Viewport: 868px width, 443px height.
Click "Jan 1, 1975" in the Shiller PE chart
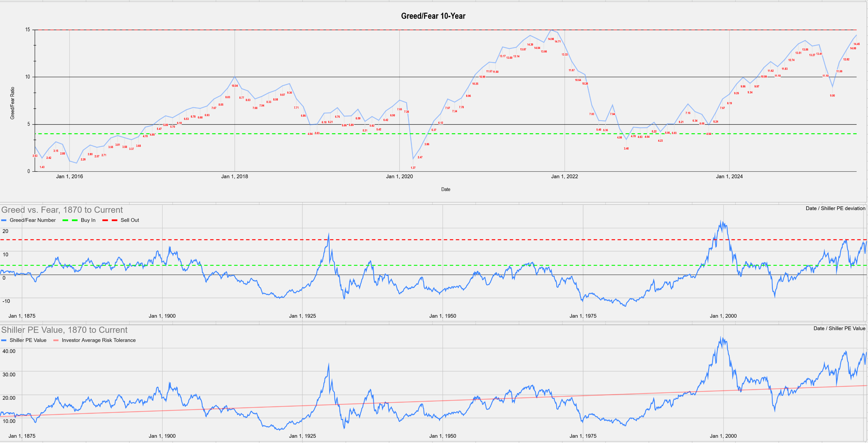click(583, 436)
